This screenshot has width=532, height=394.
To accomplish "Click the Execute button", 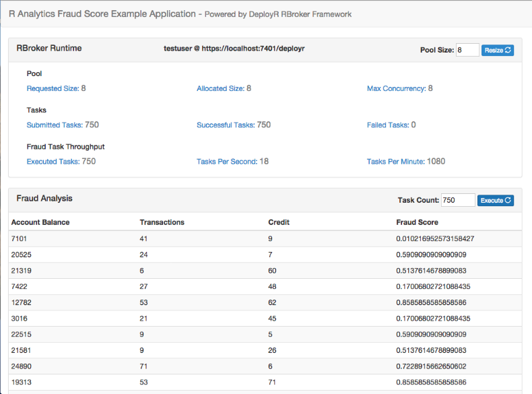I will pos(495,200).
